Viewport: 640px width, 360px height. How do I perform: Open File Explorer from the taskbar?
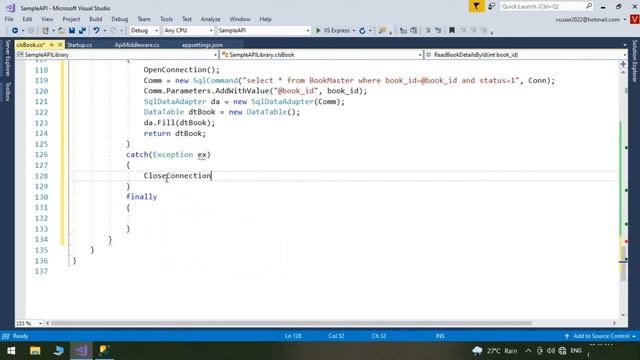(35, 351)
